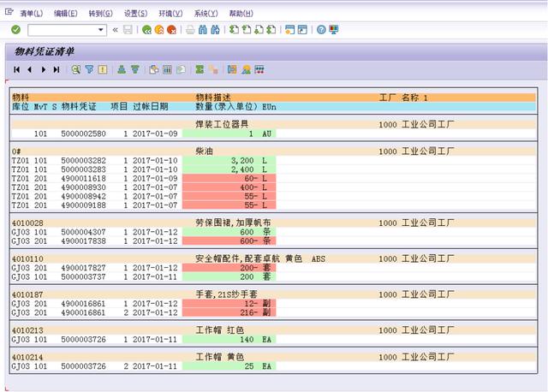This screenshot has height=392, width=548.
Task: Select the 柴油 material description
Action: point(205,151)
